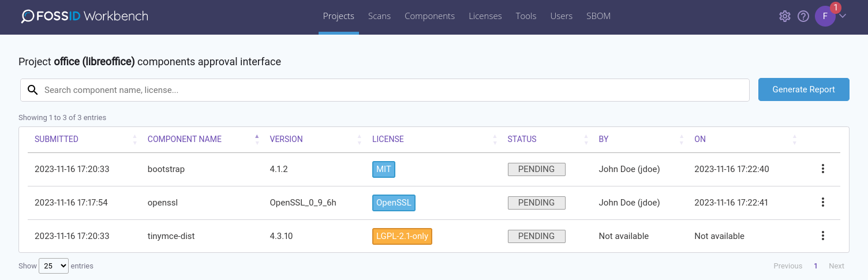The width and height of the screenshot is (868, 280).
Task: Click John Doe (jdoe) in bootstrap row
Action: pos(629,169)
